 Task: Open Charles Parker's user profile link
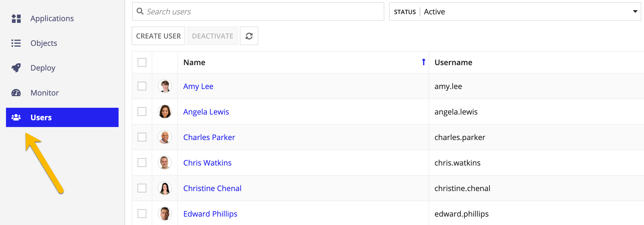click(209, 137)
